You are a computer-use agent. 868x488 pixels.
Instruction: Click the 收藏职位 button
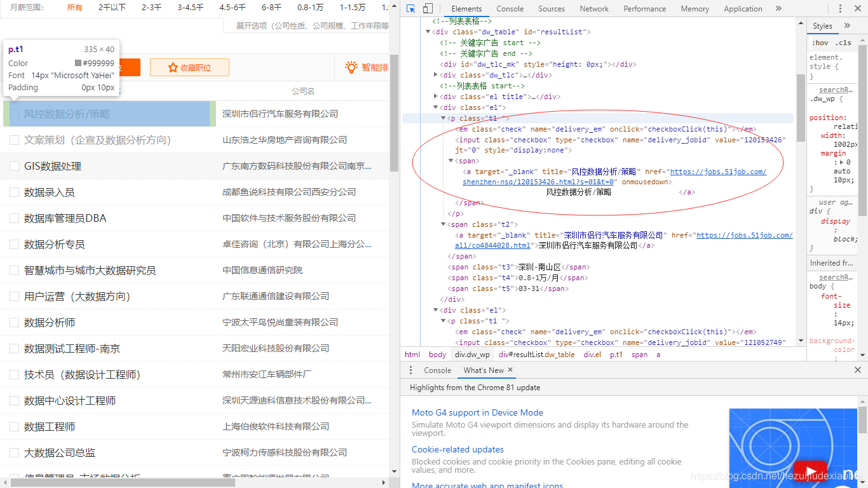[189, 67]
